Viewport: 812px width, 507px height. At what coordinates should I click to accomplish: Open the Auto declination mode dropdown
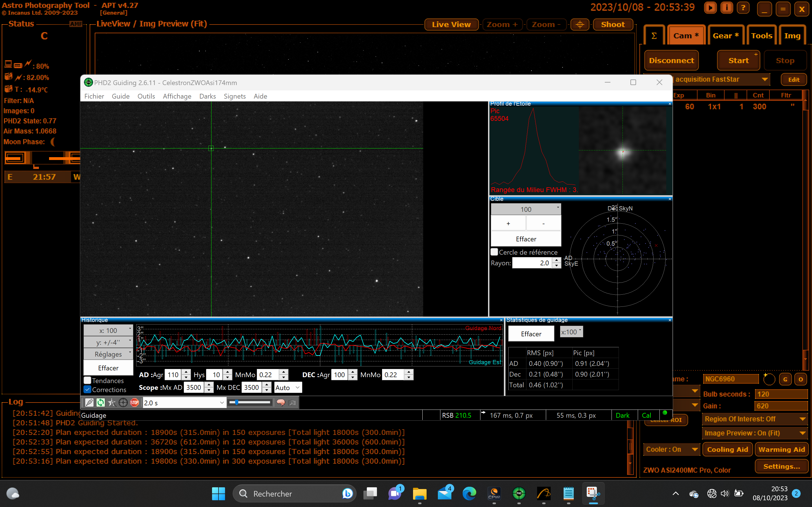pyautogui.click(x=288, y=388)
